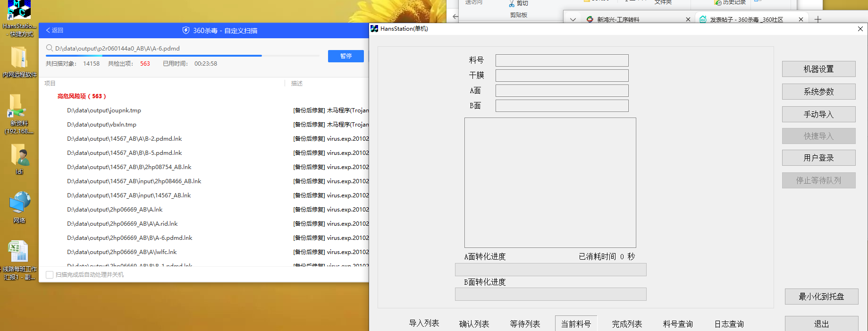The image size is (868, 331).
Task: Close the 新鸿兴-工序转料 browser tab
Action: pyautogui.click(x=688, y=19)
